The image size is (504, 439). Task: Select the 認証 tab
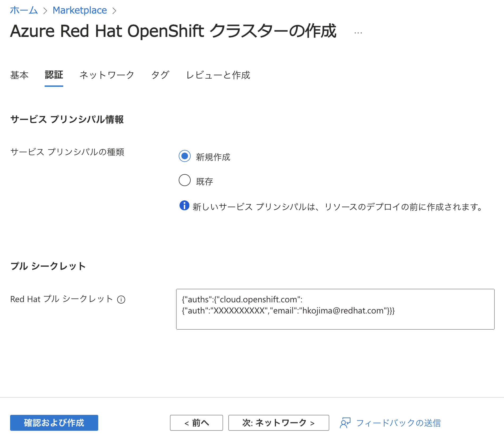[54, 75]
